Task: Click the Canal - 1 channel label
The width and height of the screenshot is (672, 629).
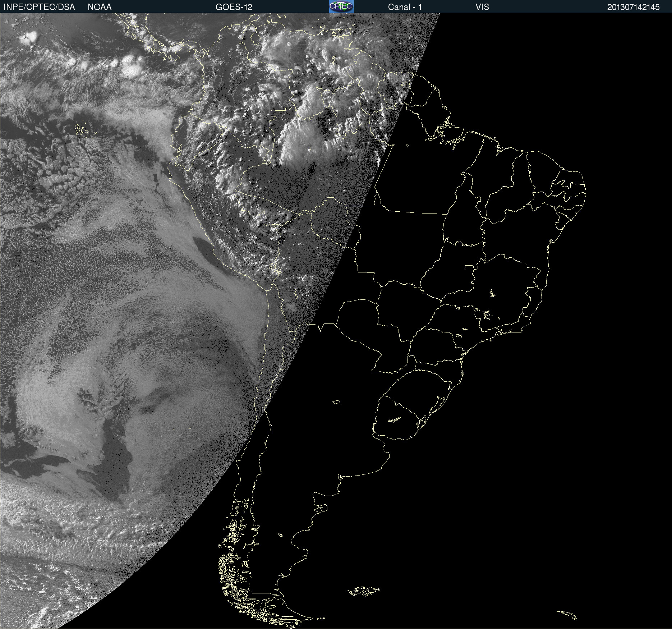Action: [x=405, y=7]
